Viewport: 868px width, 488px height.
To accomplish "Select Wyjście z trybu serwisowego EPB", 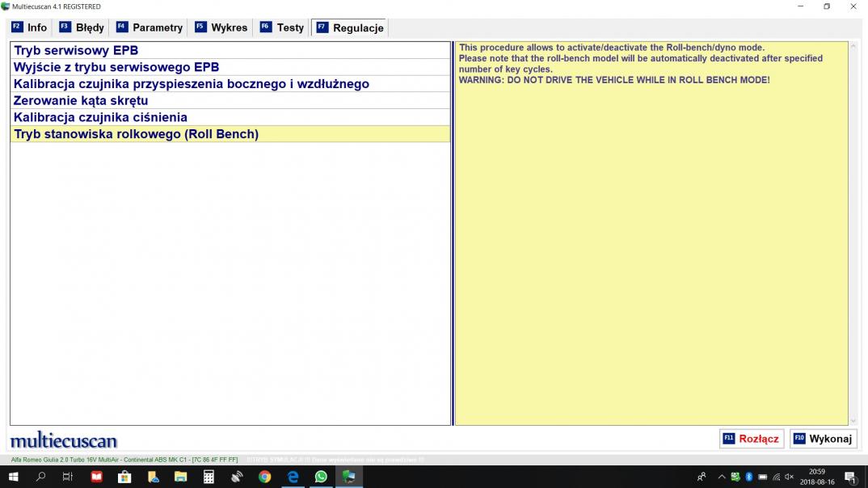I will (x=230, y=67).
